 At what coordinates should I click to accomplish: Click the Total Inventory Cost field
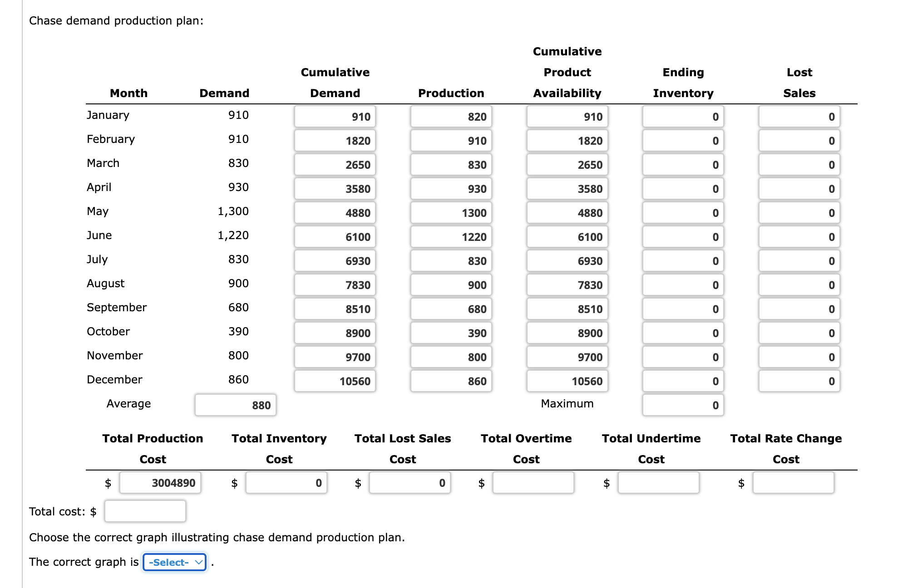click(286, 483)
